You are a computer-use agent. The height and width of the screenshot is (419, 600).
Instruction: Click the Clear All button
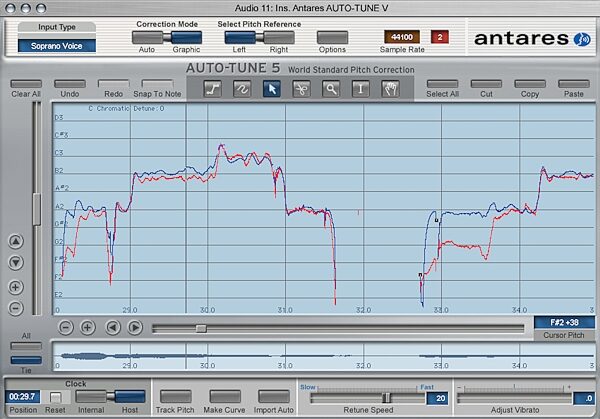[26, 84]
